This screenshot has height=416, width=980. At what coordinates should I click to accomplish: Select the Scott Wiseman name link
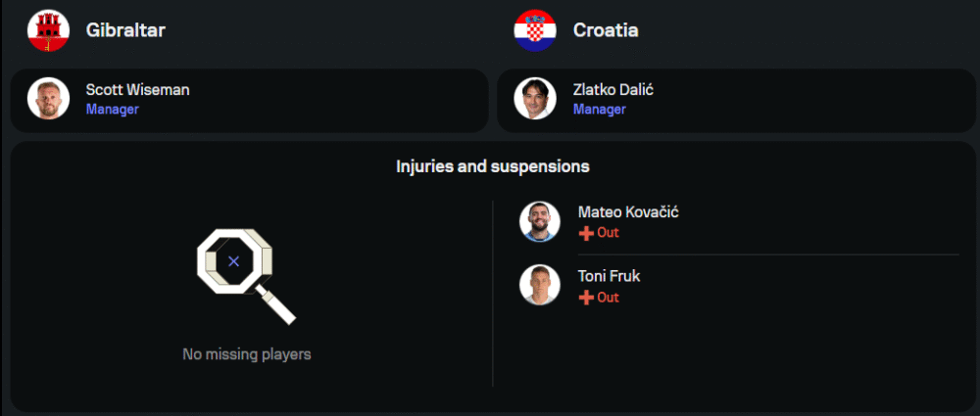click(137, 90)
